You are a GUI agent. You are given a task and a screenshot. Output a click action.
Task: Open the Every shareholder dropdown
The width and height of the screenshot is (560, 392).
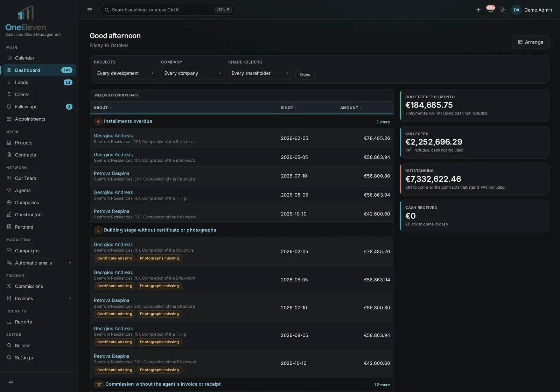260,73
